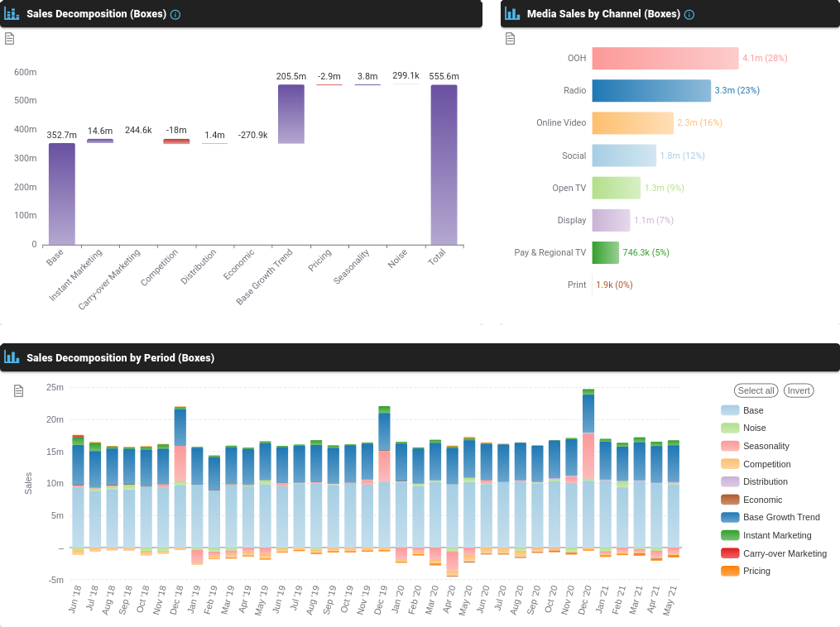The height and width of the screenshot is (627, 840).
Task: Toggle the Base series in legend
Action: point(753,410)
